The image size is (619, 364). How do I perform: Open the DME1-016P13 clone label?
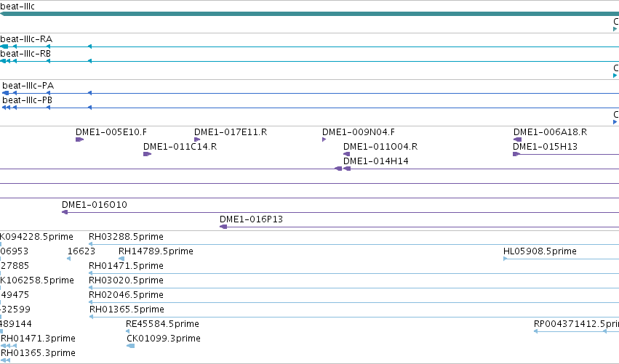(252, 219)
